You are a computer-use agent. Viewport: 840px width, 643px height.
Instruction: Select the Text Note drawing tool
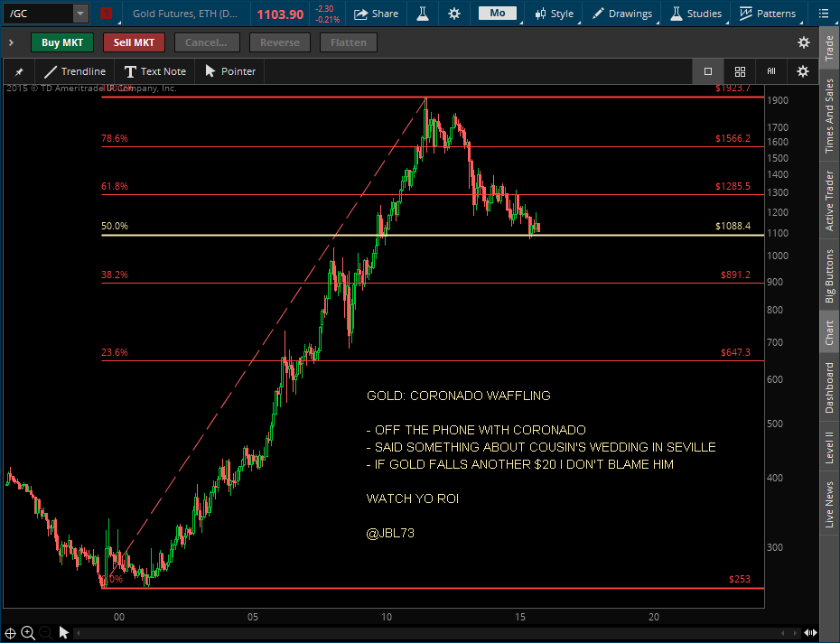coord(155,71)
